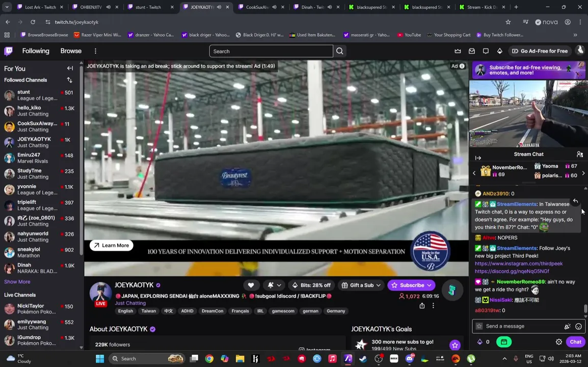Viewport: 588px width, 367px height.
Task: Open the chat community users list
Action: pyautogui.click(x=580, y=154)
